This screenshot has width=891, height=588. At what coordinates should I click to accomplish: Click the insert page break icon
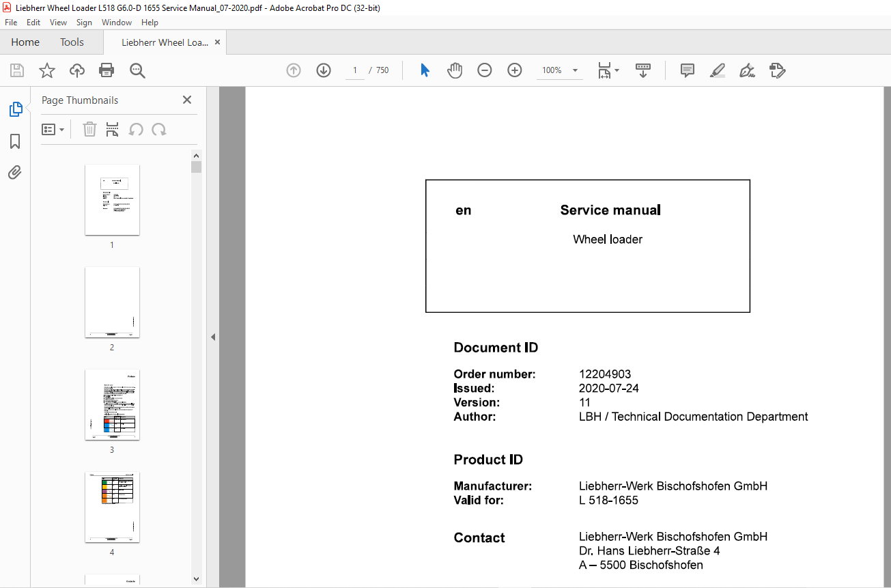click(x=113, y=129)
